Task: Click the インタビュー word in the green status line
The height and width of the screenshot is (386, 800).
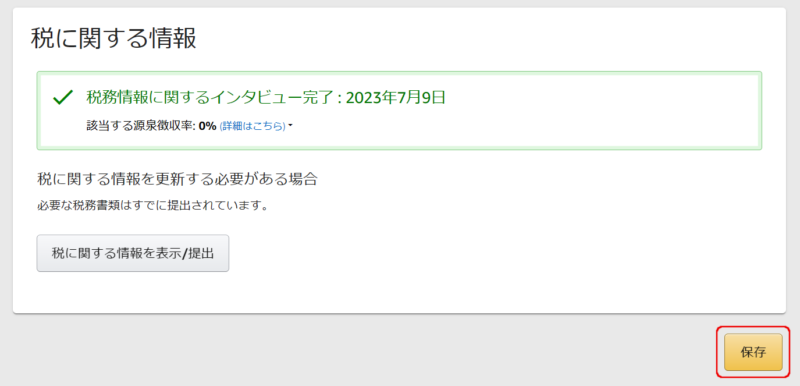Action: (x=240, y=97)
